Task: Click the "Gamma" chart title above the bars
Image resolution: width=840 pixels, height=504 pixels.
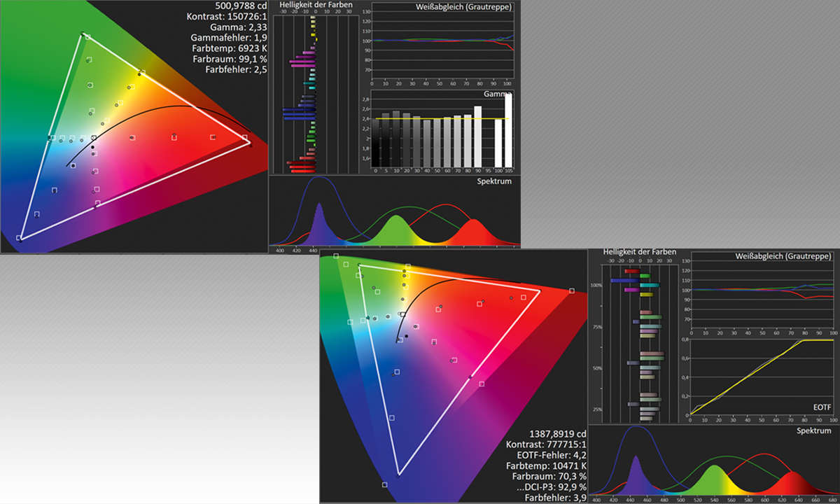Action: click(498, 94)
